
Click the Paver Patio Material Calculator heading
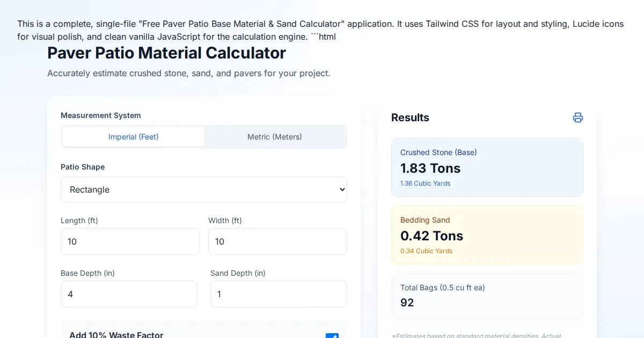click(x=166, y=53)
